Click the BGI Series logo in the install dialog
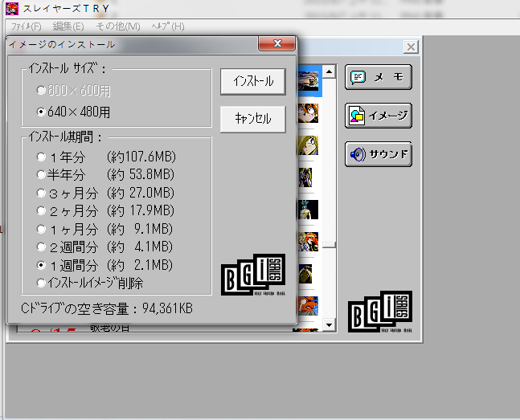Screen dimensions: 520x420 click(x=253, y=275)
